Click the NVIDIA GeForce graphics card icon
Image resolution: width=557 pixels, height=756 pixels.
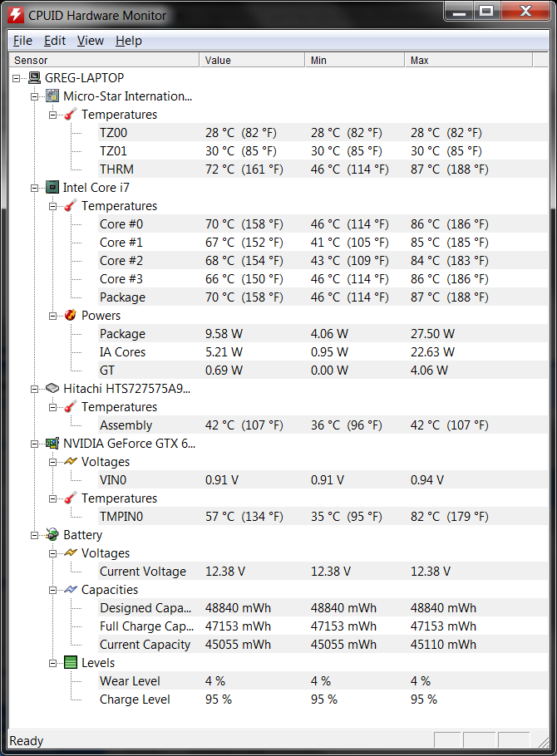52,444
